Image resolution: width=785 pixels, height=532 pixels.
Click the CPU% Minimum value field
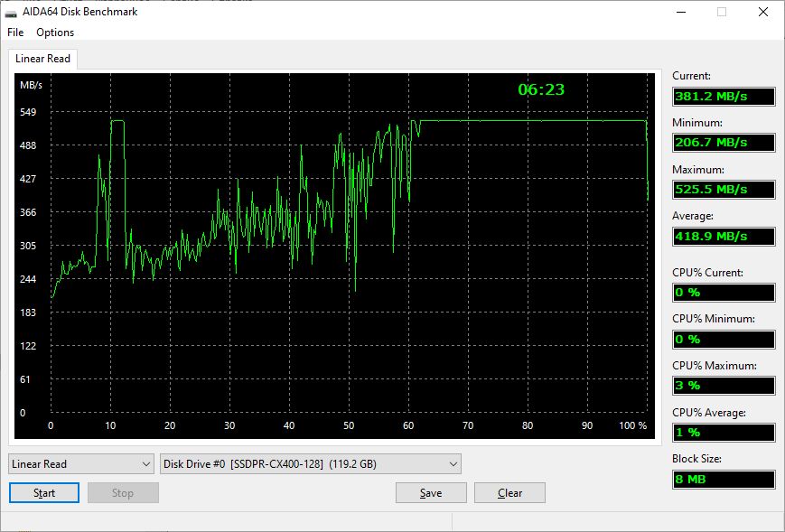click(x=724, y=340)
